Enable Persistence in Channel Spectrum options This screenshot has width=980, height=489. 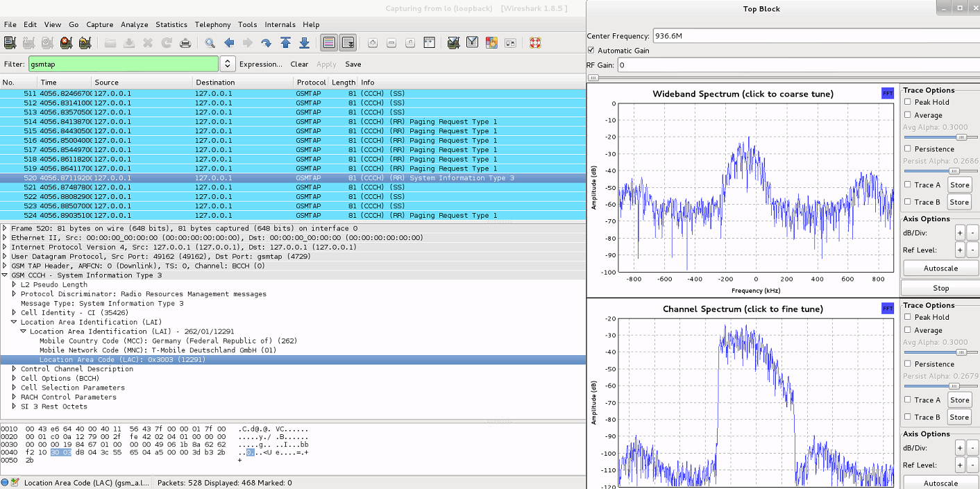[907, 364]
